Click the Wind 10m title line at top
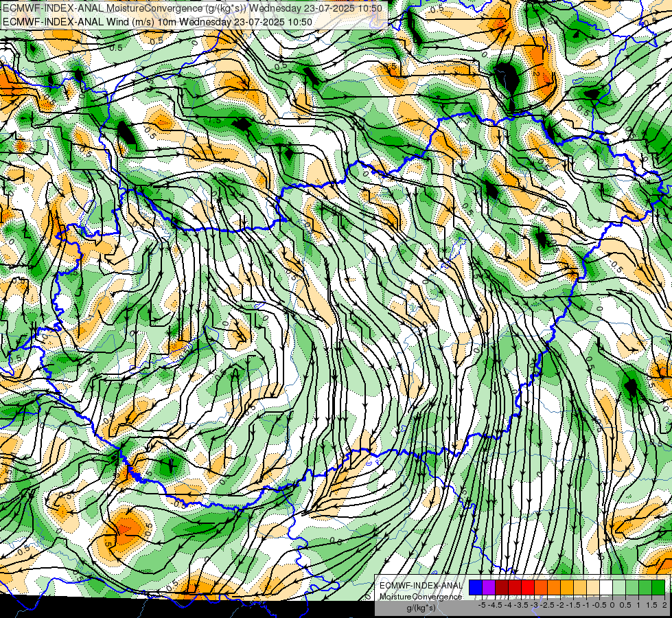Image resolution: width=672 pixels, height=618 pixels. pos(157,22)
